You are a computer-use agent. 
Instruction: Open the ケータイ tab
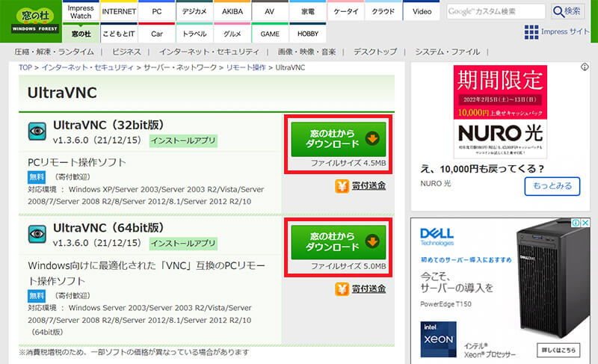coord(346,11)
